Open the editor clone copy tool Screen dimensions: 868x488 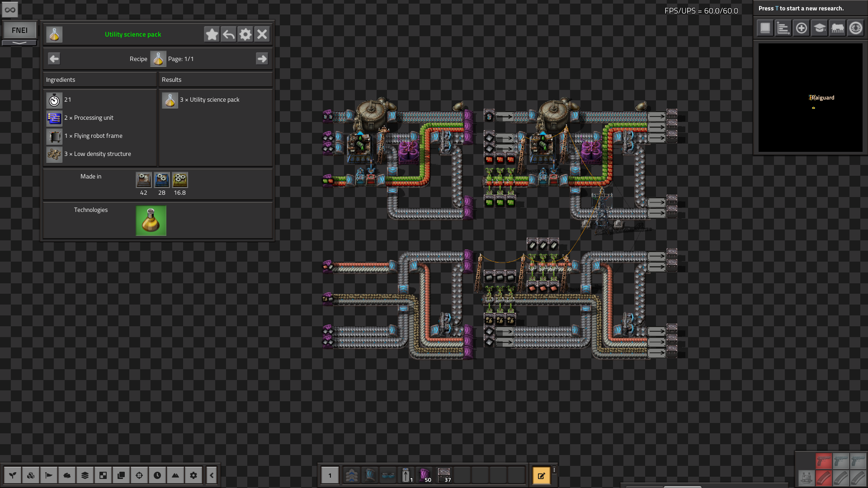[121, 475]
